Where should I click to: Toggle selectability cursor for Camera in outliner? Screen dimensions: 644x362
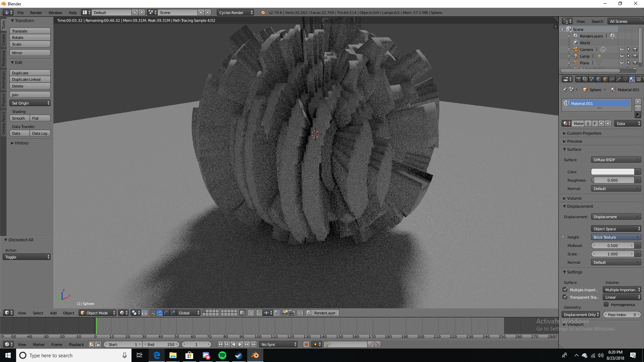pos(629,49)
